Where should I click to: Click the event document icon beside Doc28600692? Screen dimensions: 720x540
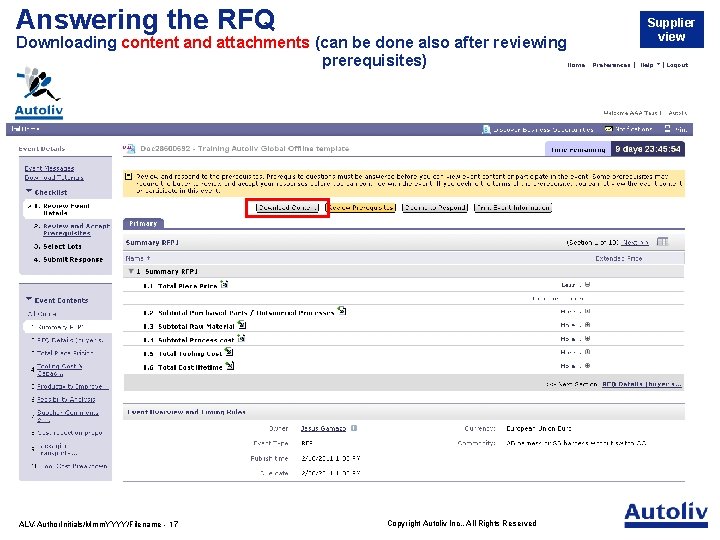tap(129, 148)
